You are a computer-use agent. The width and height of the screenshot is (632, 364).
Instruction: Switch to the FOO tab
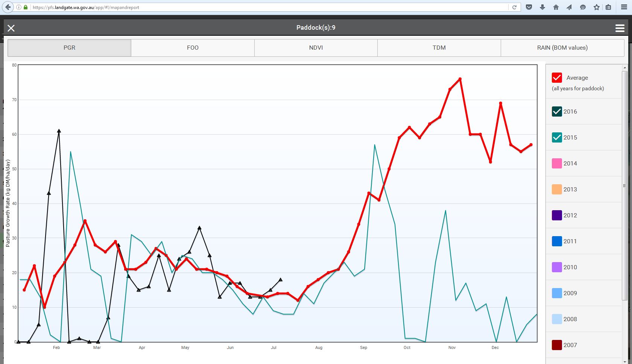[x=193, y=48]
